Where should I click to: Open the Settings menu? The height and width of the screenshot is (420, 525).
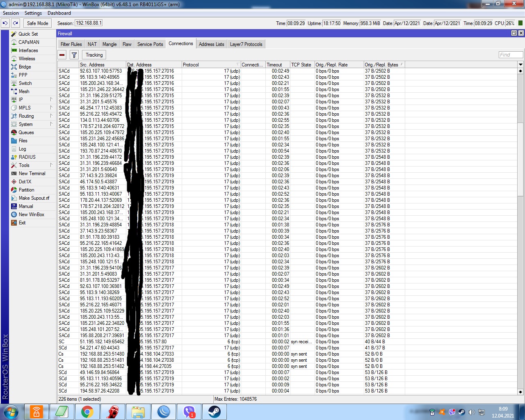click(33, 13)
